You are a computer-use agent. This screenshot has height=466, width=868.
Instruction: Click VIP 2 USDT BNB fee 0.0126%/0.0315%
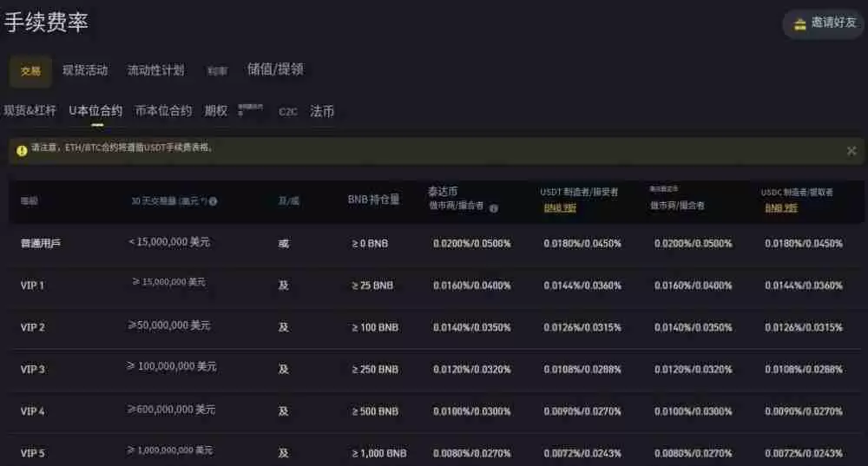point(582,328)
